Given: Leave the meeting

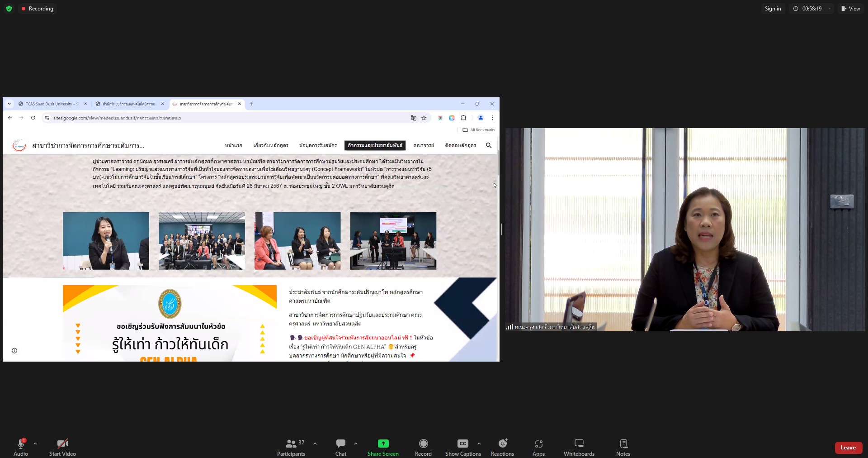Looking at the screenshot, I should 848,448.
